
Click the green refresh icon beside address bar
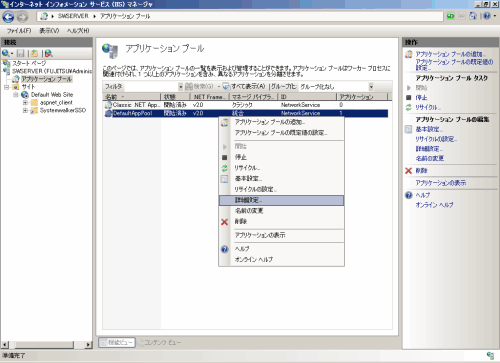coord(451,16)
